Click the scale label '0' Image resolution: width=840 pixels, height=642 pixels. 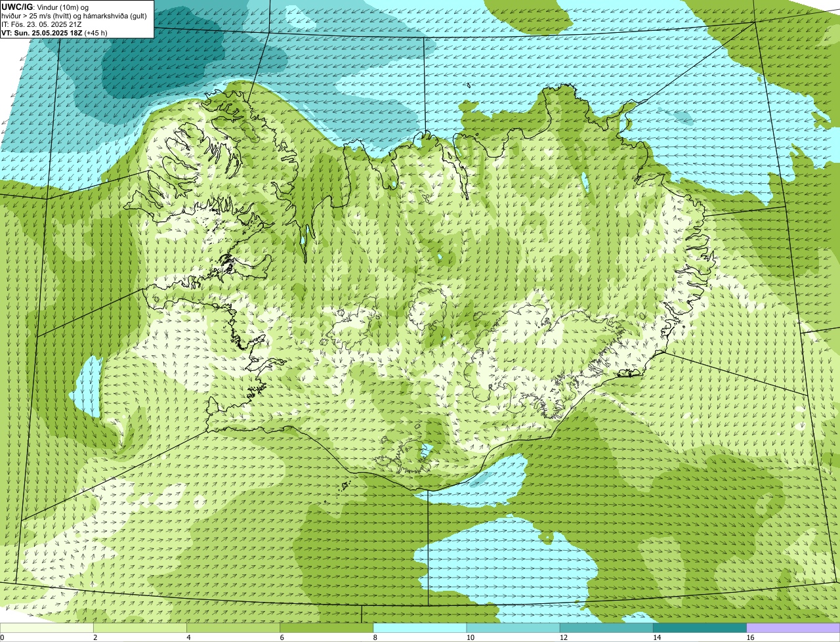[2, 637]
